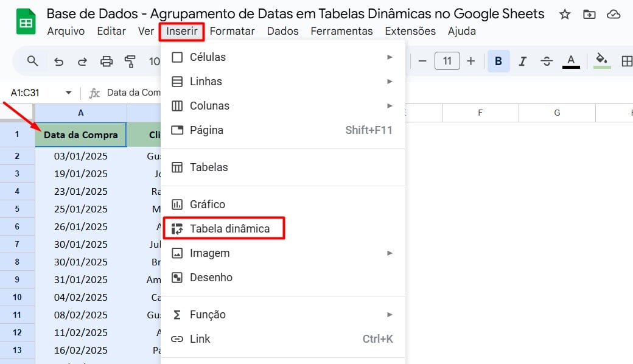Screen dimensions: 633x364
Task: Select cell with 31/01/2025
Action: tap(81, 279)
